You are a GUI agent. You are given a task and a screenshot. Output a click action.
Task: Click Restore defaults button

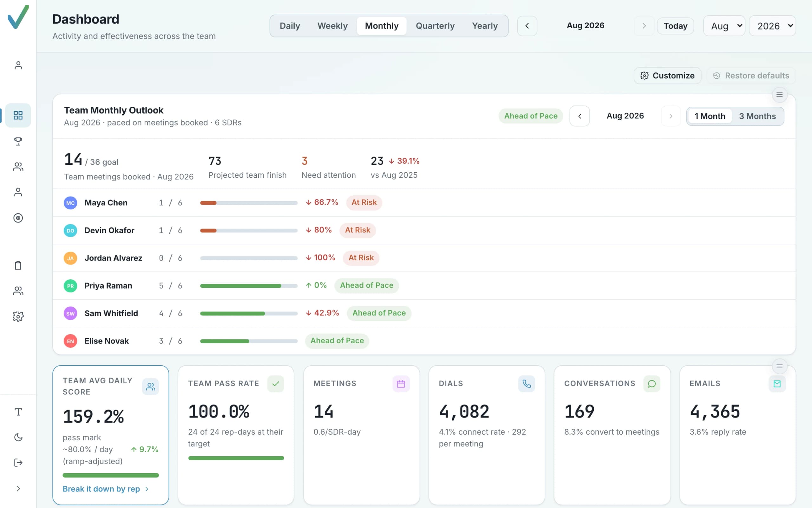(x=751, y=76)
